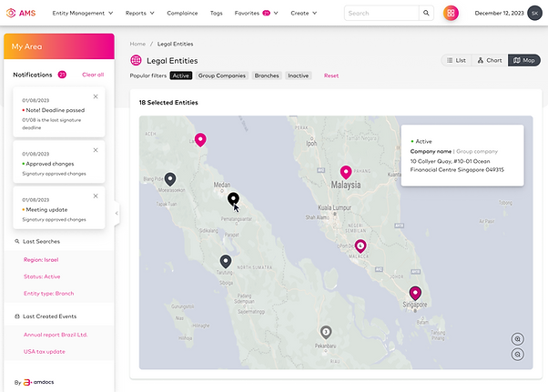Dismiss the Approved changes notification
The height and width of the screenshot is (392, 548).
(x=96, y=150)
